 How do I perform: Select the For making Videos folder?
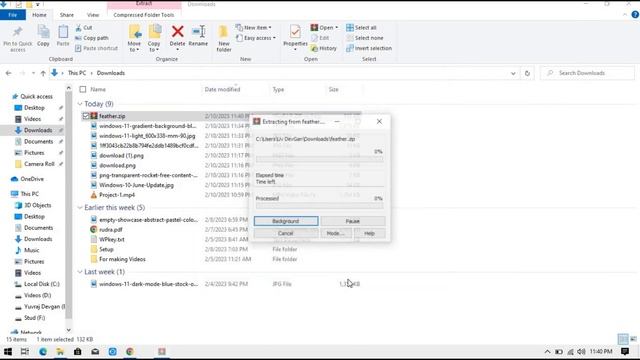pos(122,259)
